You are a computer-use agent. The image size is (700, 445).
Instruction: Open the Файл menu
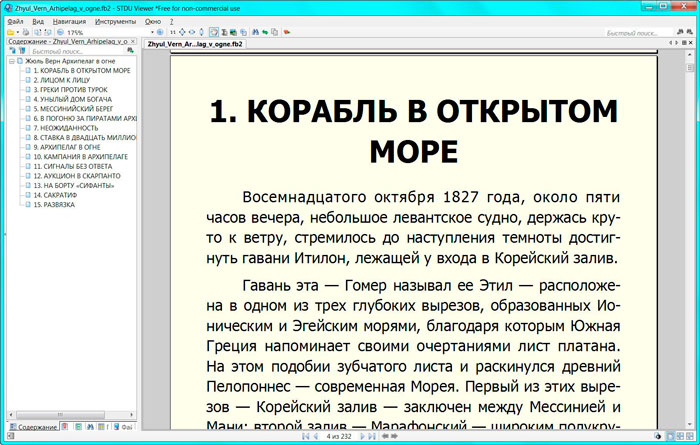pos(15,21)
